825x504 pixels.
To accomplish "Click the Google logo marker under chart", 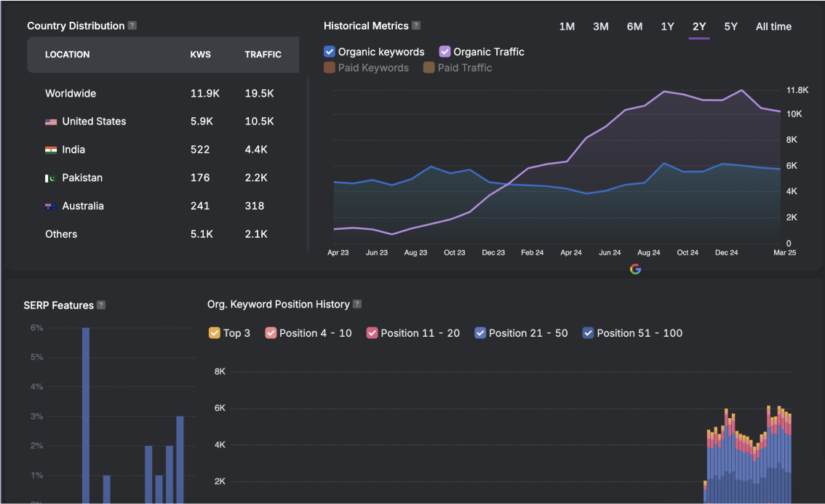I will (x=636, y=269).
